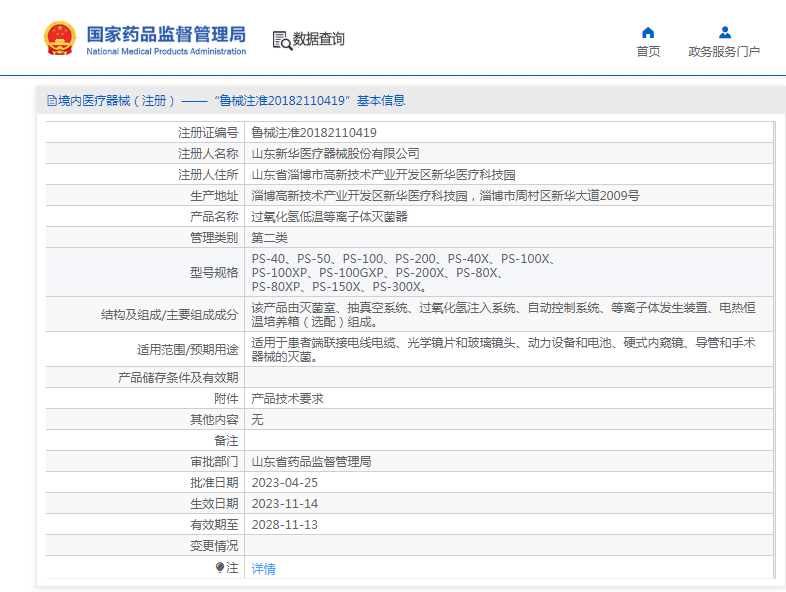Click the 注册人住所 row label
Image resolution: width=786 pixels, height=592 pixels.
click(x=208, y=175)
